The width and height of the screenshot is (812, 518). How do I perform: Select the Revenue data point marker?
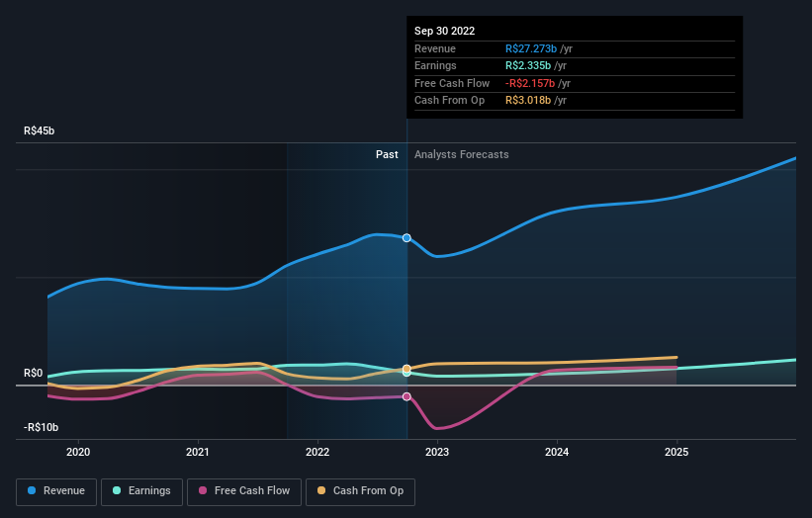click(407, 238)
